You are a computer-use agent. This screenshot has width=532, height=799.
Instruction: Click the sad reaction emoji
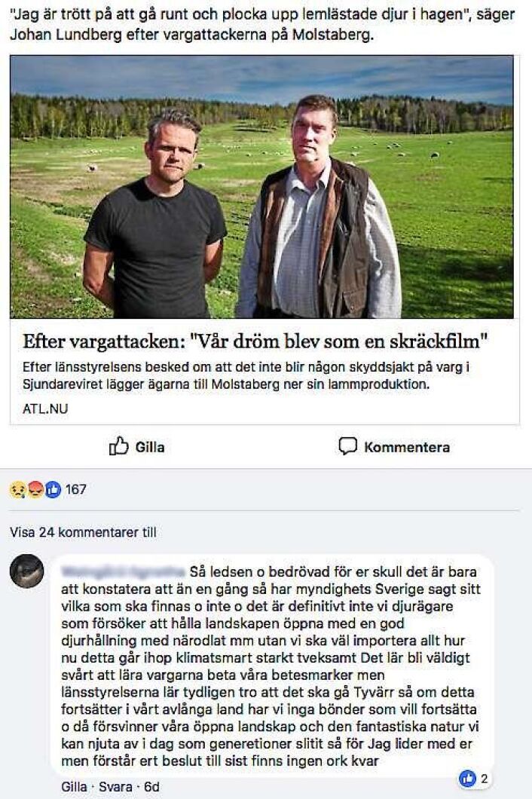pyautogui.click(x=18, y=490)
